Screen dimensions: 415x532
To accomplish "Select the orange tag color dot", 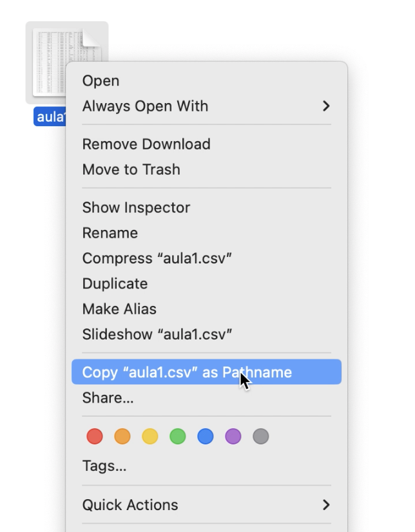I will coord(122,437).
